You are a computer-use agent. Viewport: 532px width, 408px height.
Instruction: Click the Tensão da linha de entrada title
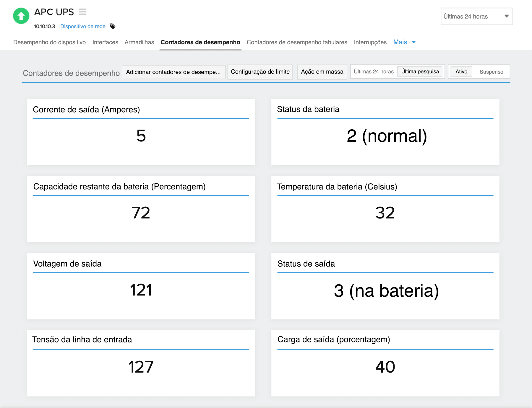click(x=82, y=340)
